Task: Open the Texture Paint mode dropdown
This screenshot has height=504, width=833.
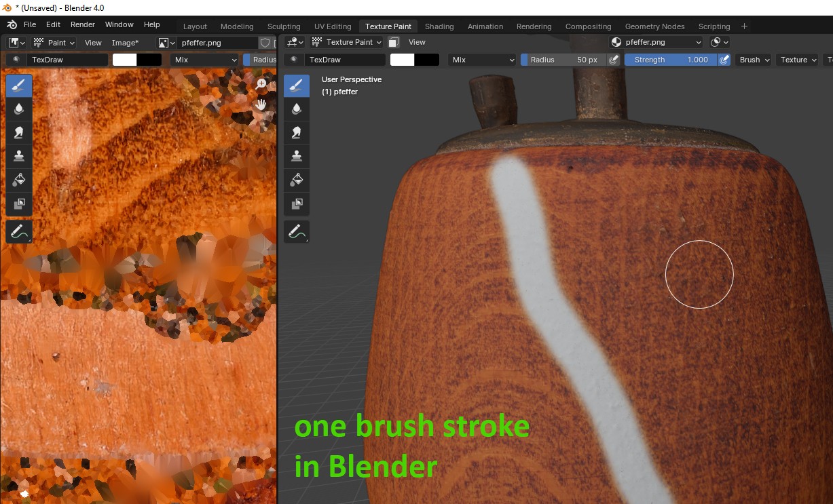Action: point(347,42)
